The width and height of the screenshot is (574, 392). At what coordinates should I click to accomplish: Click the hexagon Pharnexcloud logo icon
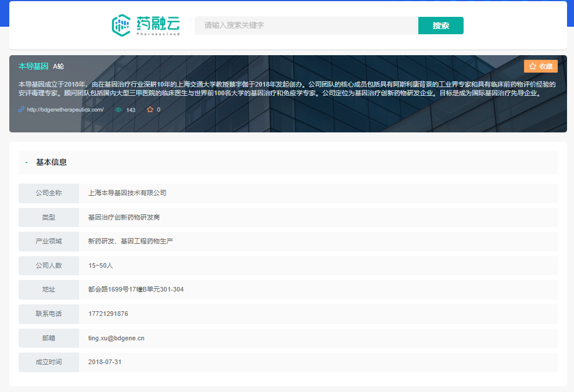(121, 25)
